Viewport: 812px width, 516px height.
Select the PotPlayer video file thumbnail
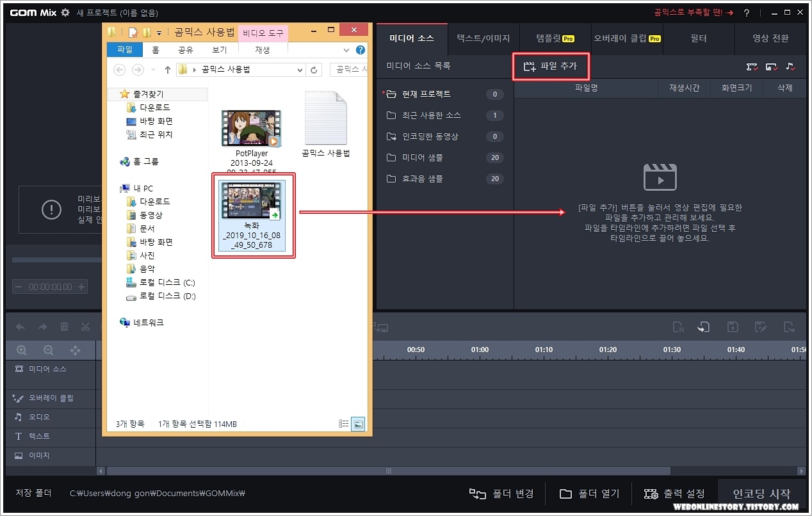click(x=252, y=128)
